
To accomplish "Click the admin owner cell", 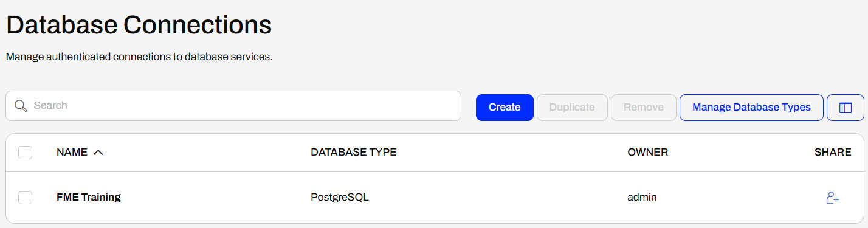I will click(x=642, y=198).
